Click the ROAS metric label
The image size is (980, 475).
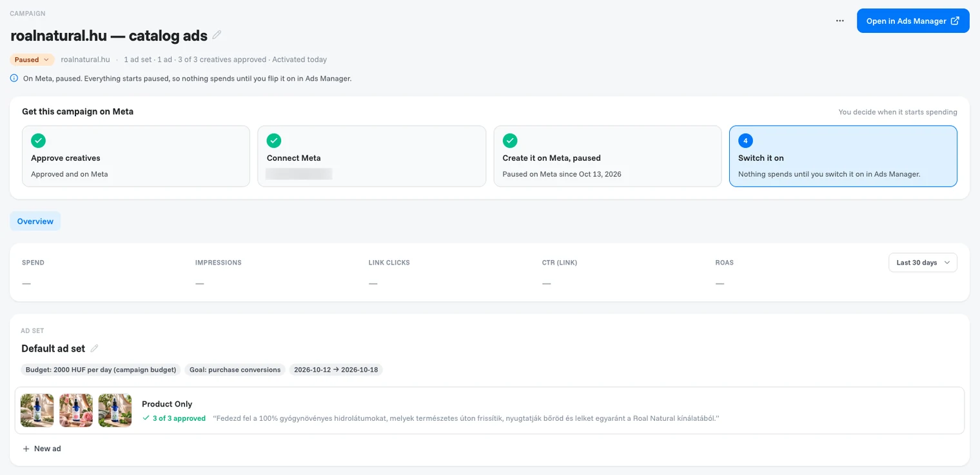click(725, 263)
